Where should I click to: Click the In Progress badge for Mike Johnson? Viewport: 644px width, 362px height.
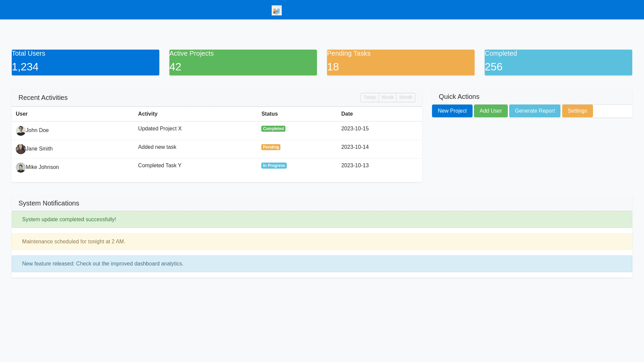tap(274, 165)
